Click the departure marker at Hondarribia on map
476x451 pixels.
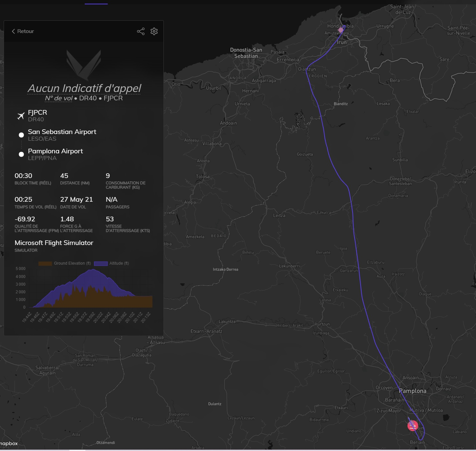coord(341,30)
